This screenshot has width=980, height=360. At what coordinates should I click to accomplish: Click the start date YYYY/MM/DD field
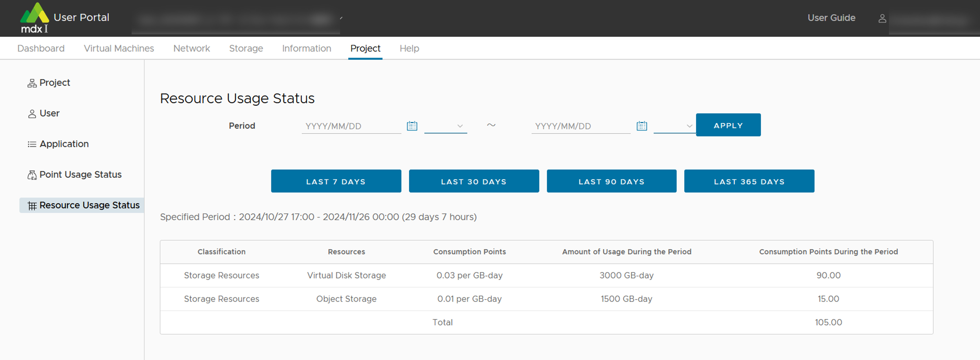[351, 126]
